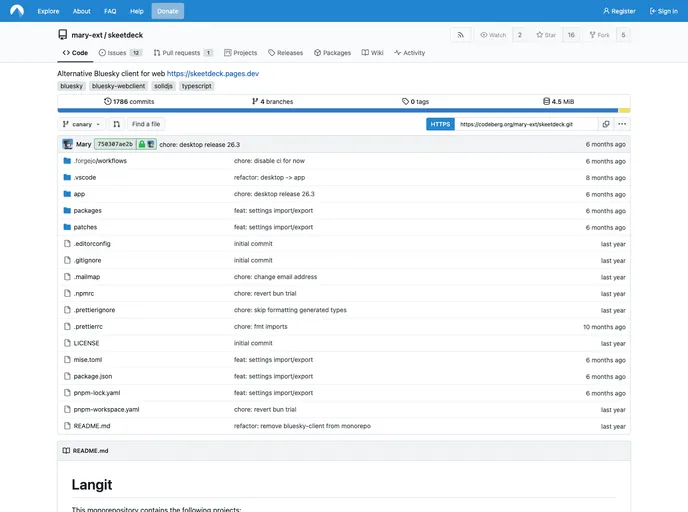This screenshot has width=688, height=512.
Task: Open 'chore: disable ci for now' commit
Action: (269, 161)
